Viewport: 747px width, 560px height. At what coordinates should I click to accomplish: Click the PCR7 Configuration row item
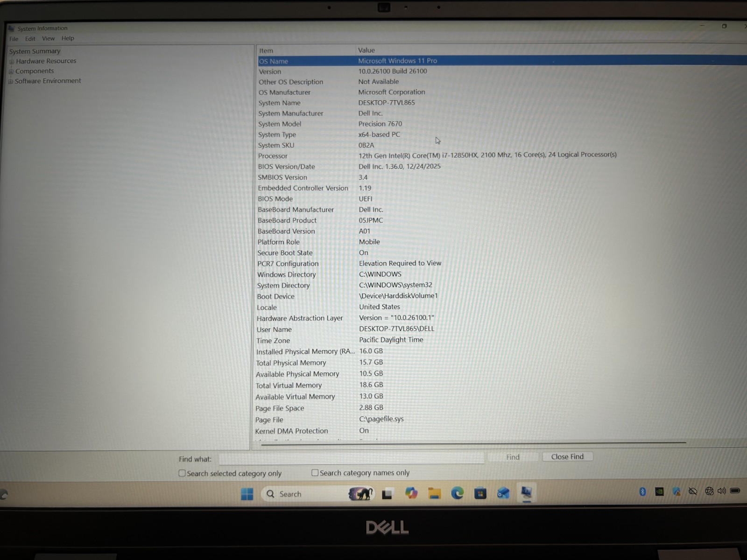point(288,264)
